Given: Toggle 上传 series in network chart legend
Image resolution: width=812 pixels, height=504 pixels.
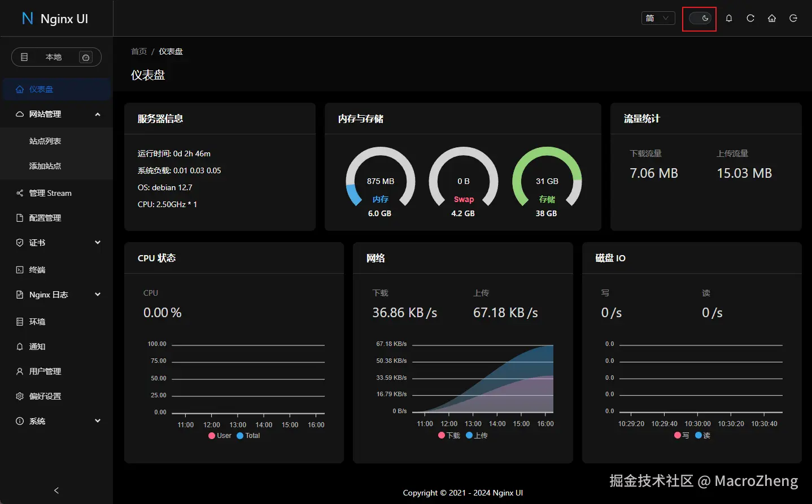Looking at the screenshot, I should tap(477, 436).
